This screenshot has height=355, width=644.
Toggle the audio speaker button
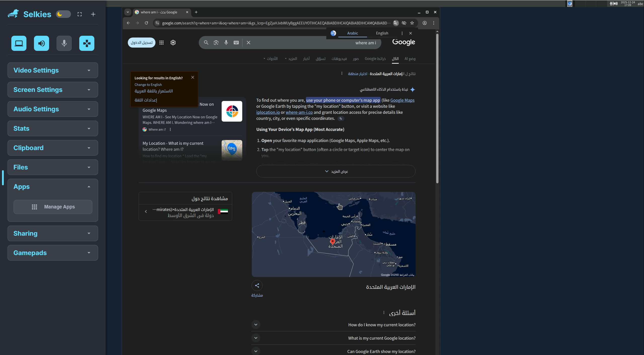point(42,43)
